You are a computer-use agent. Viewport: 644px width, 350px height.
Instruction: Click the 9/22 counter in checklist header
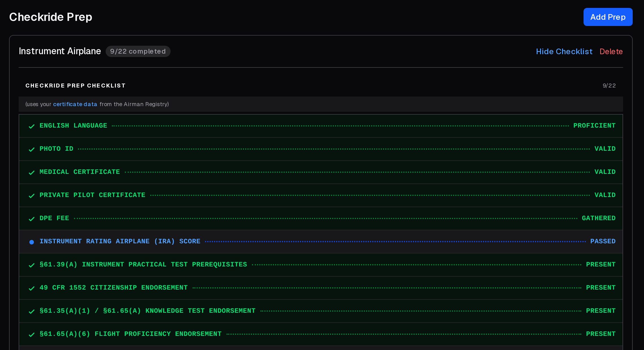tap(609, 86)
